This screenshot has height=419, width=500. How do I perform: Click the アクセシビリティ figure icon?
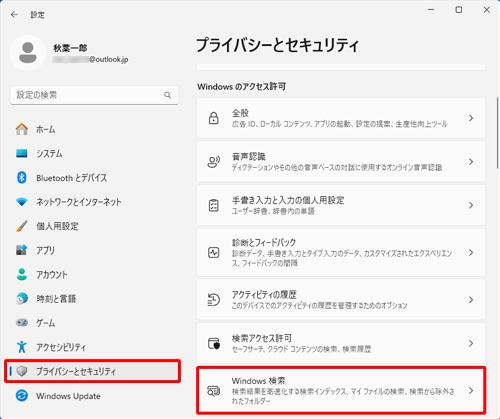(x=22, y=347)
